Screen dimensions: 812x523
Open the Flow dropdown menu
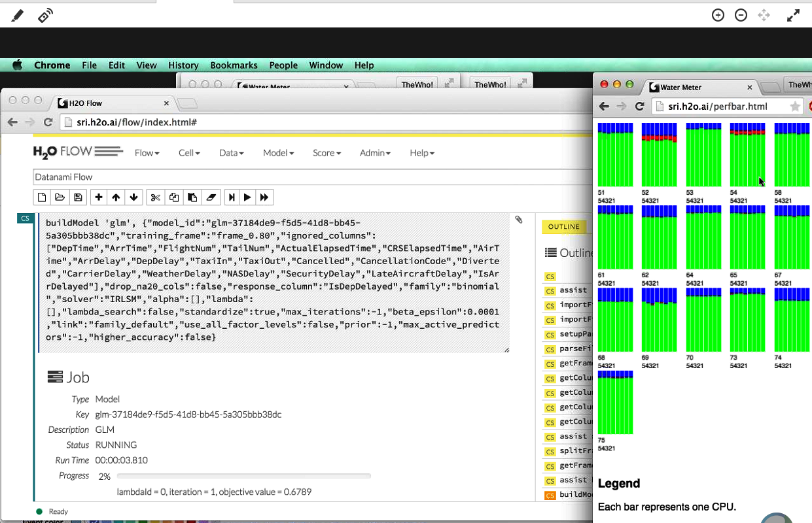[x=147, y=153]
